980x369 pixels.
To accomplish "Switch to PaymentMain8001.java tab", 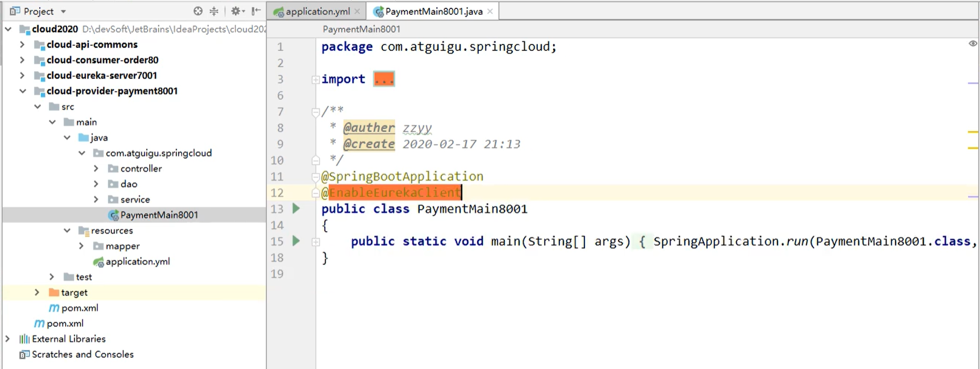I will 434,11.
